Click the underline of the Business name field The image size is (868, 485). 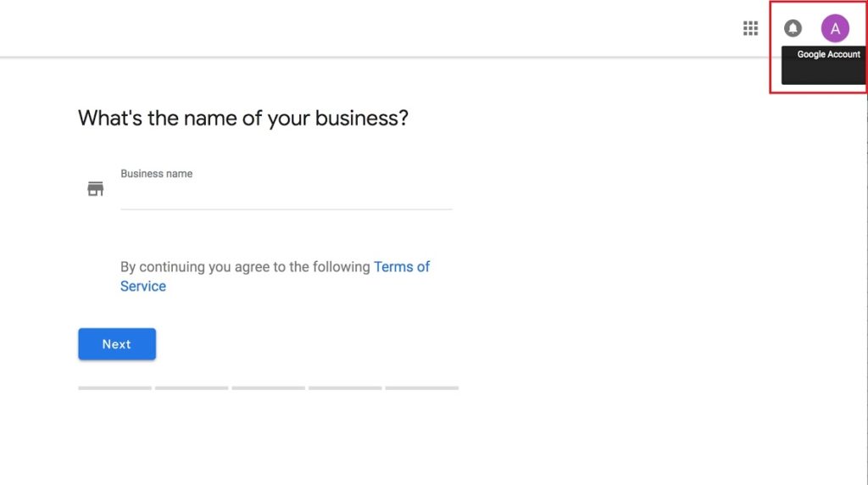(287, 209)
